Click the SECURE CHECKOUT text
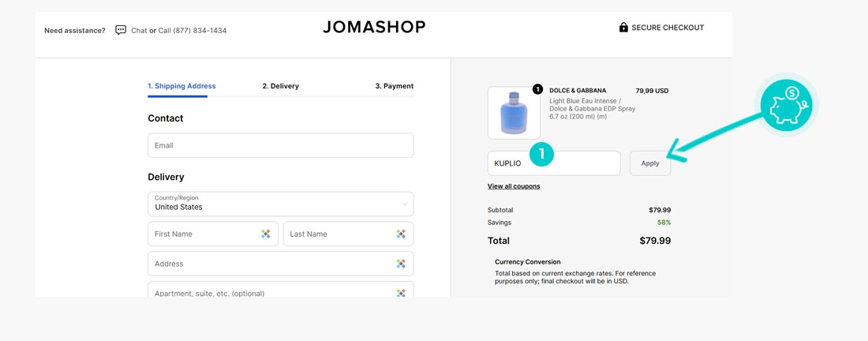The image size is (868, 341). click(668, 28)
